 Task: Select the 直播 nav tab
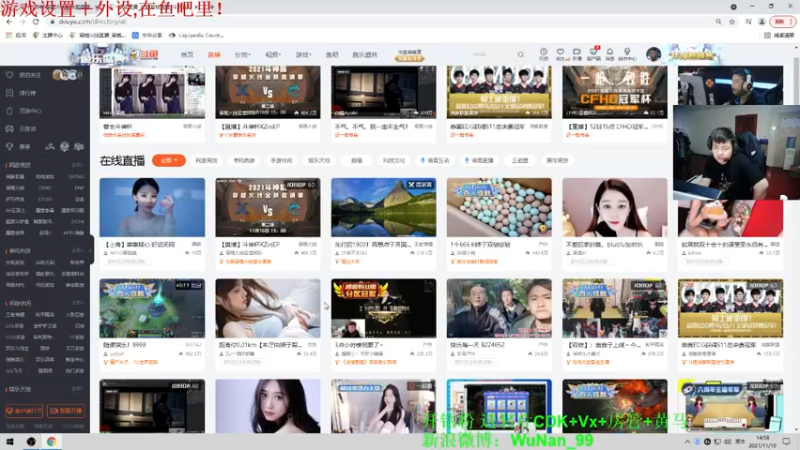point(214,55)
